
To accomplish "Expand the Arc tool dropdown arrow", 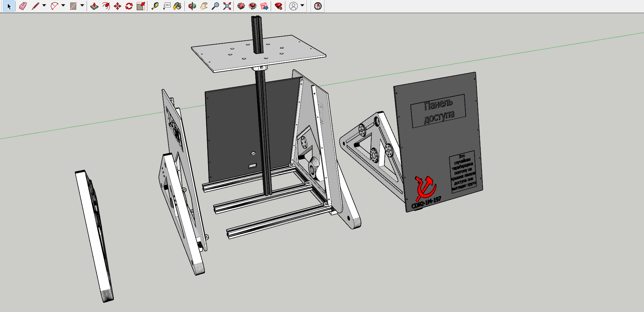I will (63, 5).
